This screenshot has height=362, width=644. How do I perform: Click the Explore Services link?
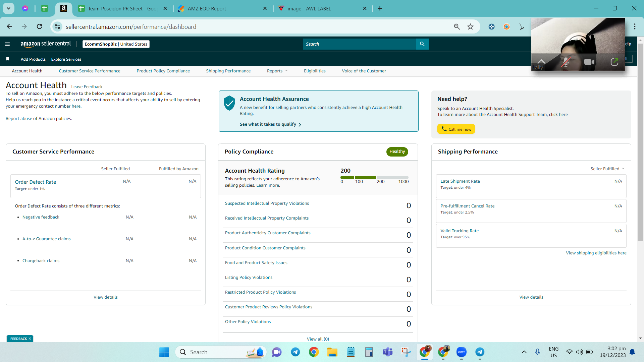point(66,59)
